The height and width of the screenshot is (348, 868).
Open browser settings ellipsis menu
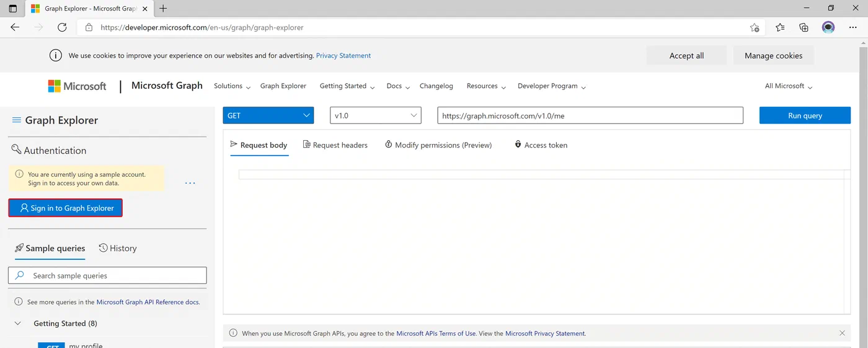pyautogui.click(x=853, y=27)
